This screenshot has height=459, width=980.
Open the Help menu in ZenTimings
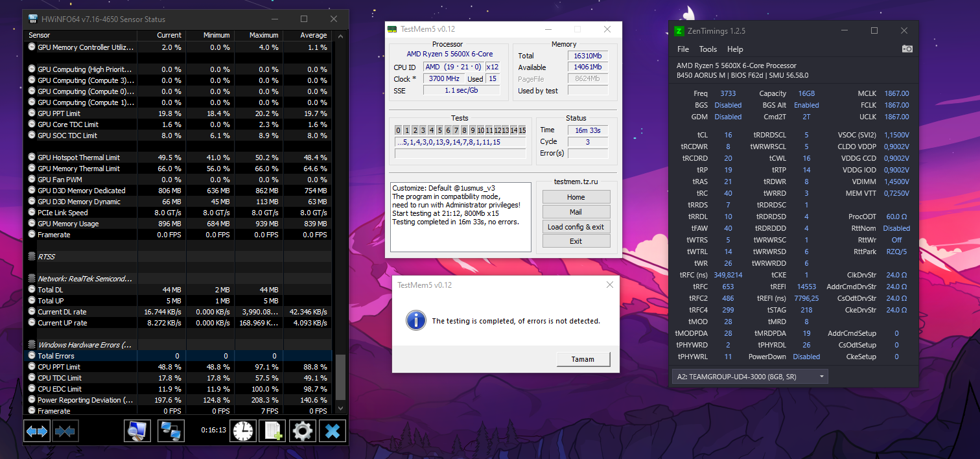click(735, 49)
